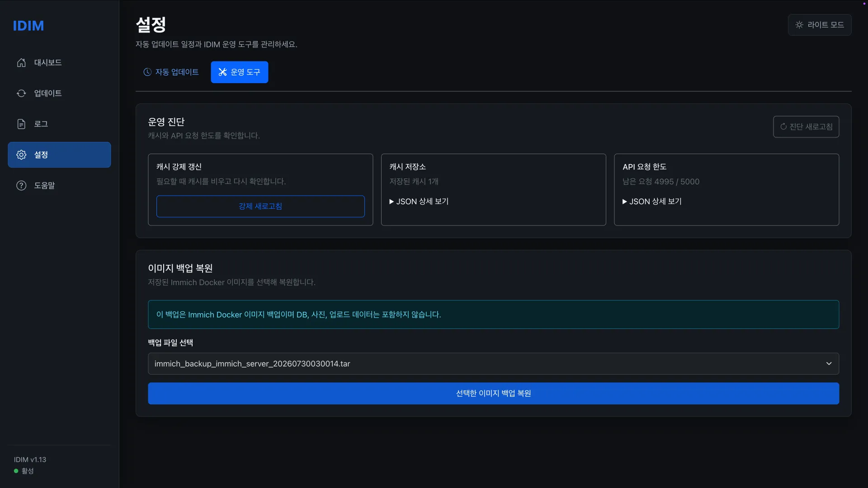Open the 업데이트 sidebar item
The image size is (868, 488).
point(59,94)
